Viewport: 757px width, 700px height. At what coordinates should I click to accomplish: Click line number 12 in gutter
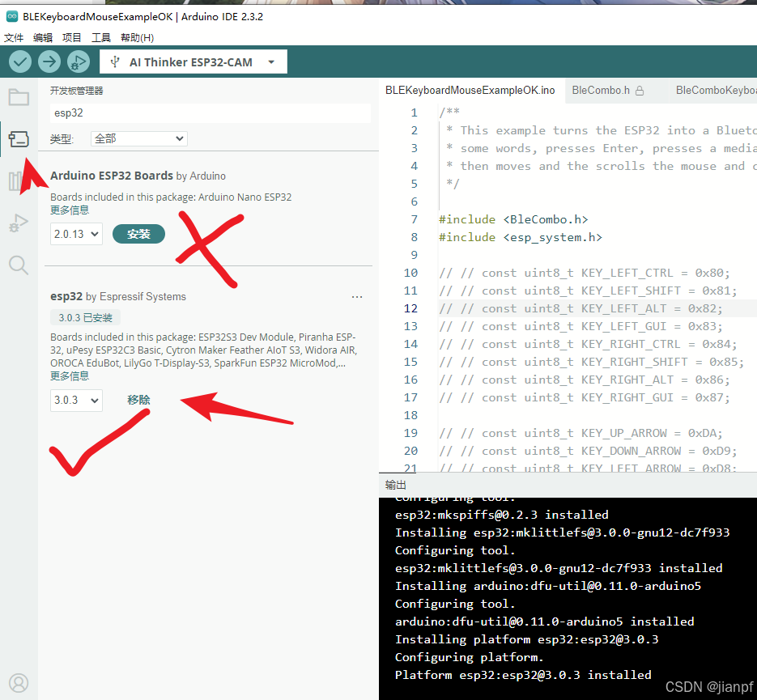tap(410, 308)
